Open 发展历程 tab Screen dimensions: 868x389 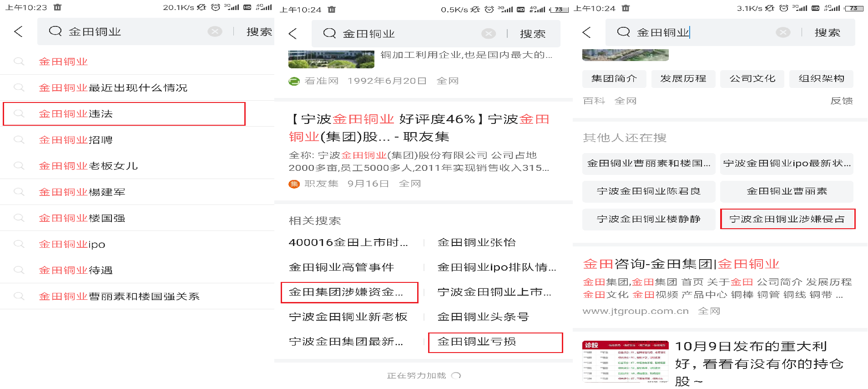click(x=683, y=79)
